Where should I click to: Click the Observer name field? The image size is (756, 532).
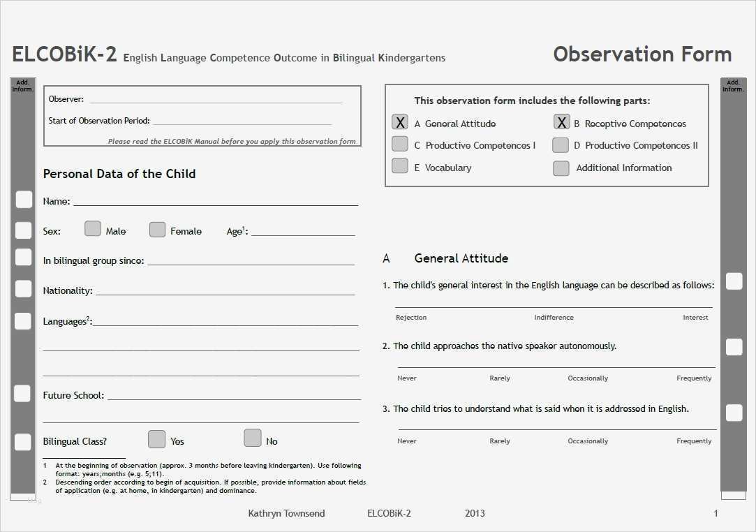point(216,99)
